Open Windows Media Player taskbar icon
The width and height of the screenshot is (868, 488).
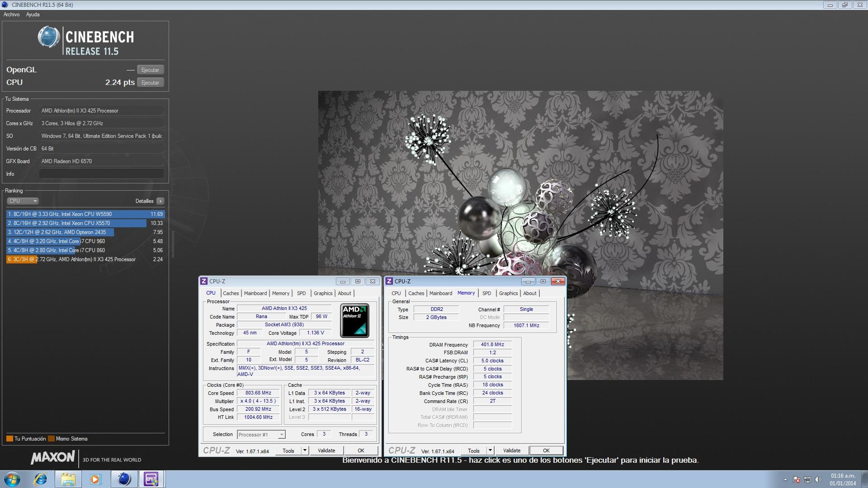pyautogui.click(x=95, y=479)
